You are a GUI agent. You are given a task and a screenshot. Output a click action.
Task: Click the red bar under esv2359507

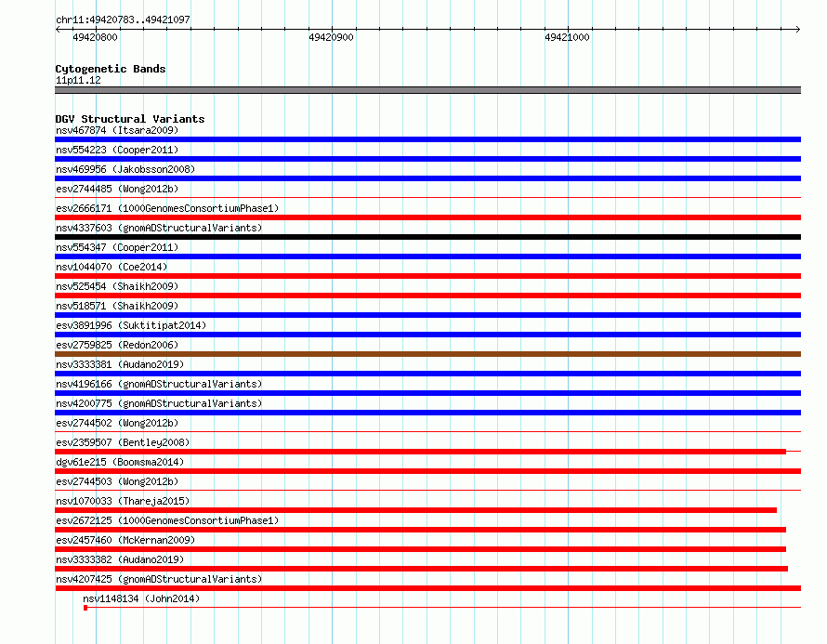(x=420, y=452)
